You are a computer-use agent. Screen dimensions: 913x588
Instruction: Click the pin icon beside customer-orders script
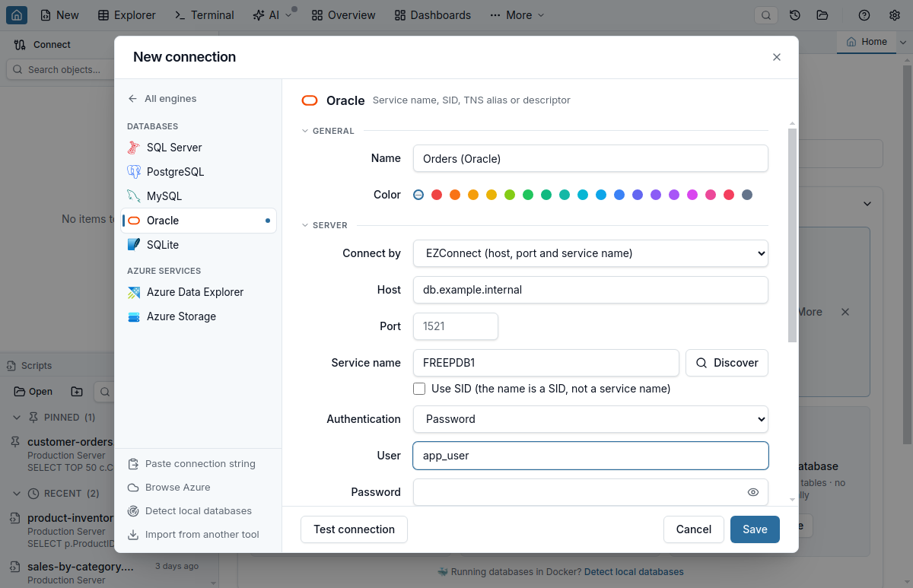[x=15, y=442]
